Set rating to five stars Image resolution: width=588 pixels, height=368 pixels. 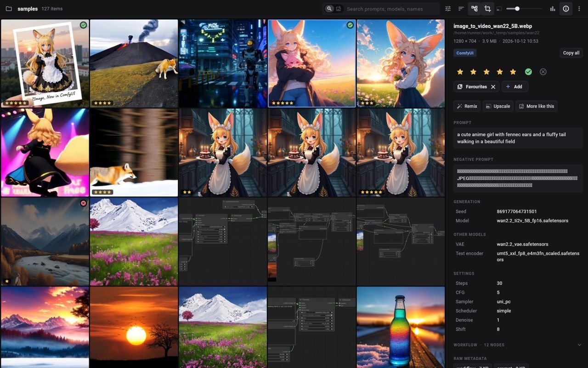[x=513, y=72]
